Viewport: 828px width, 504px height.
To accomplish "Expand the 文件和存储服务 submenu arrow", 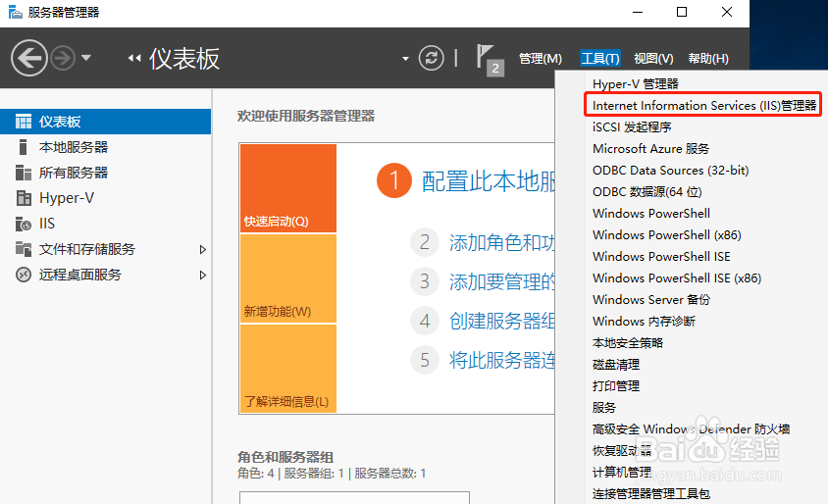I will click(x=203, y=249).
